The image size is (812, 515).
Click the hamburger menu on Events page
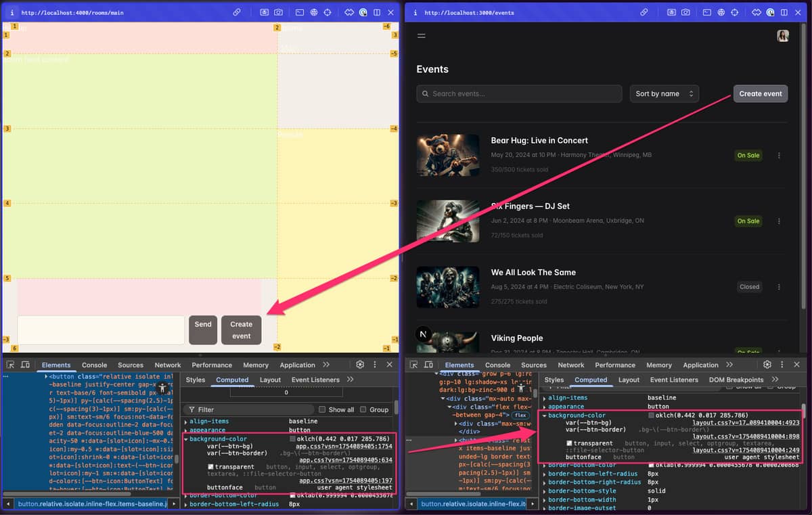click(422, 36)
